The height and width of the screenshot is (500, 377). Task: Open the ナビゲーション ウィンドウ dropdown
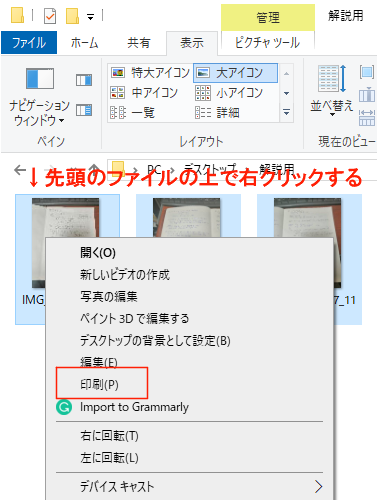tap(39, 96)
